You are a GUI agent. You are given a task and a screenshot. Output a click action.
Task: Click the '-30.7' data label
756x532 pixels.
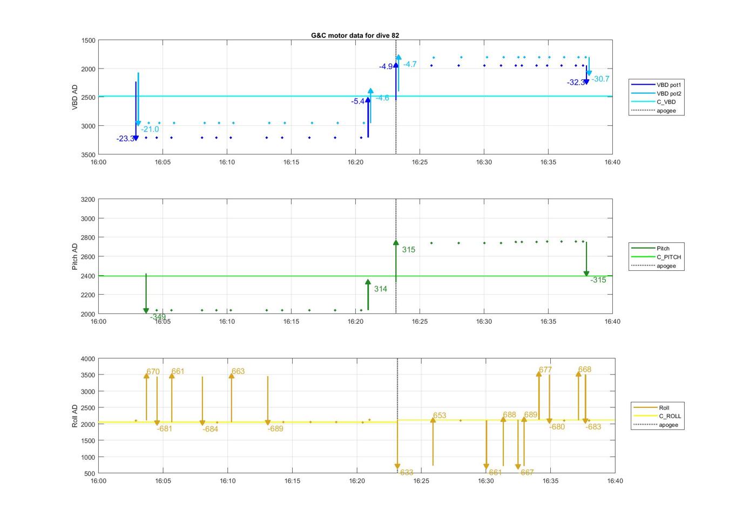click(x=600, y=79)
